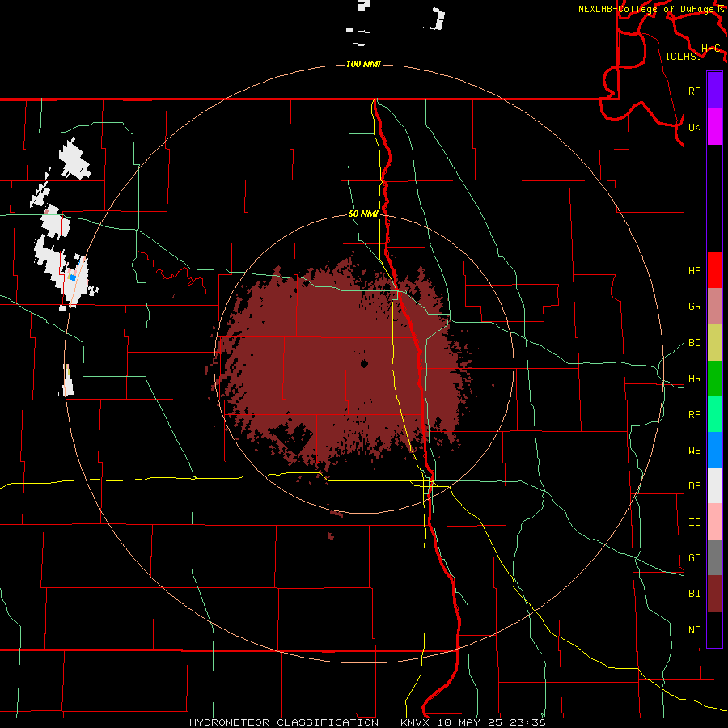The height and width of the screenshot is (728, 728).
Task: Click the 50 NMI range ring label
Action: 363,214
